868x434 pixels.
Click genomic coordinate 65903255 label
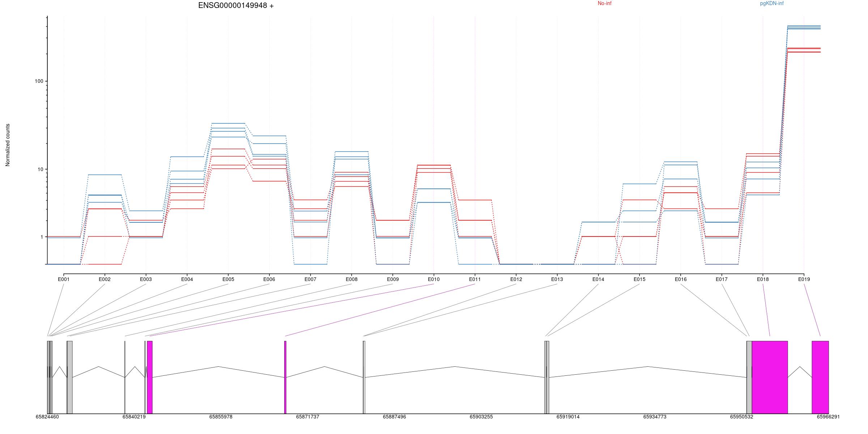[481, 417]
